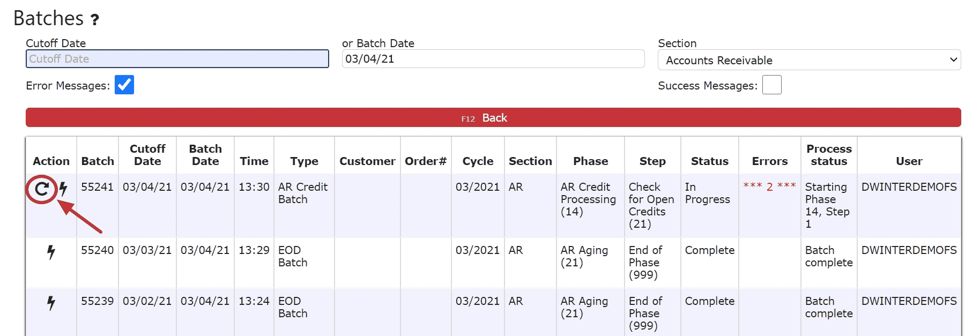Click the refresh icon for batch 55241
Image resolution: width=980 pixels, height=336 pixels.
point(42,189)
